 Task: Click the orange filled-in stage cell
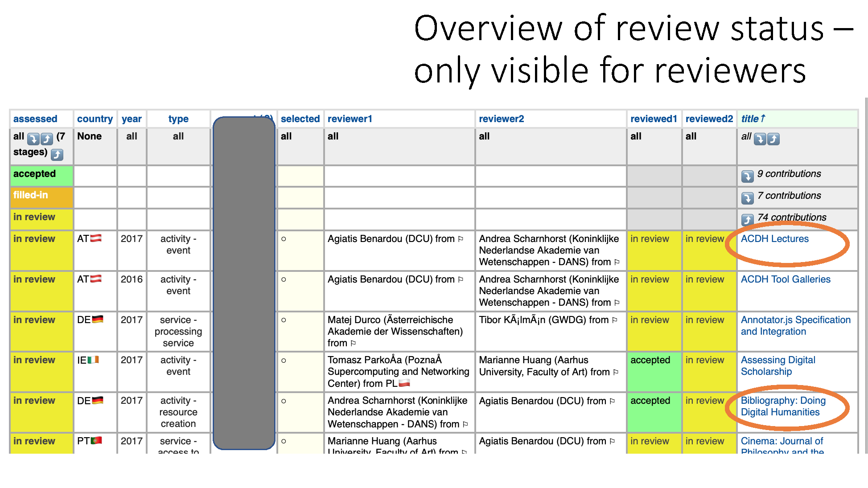pyautogui.click(x=41, y=197)
